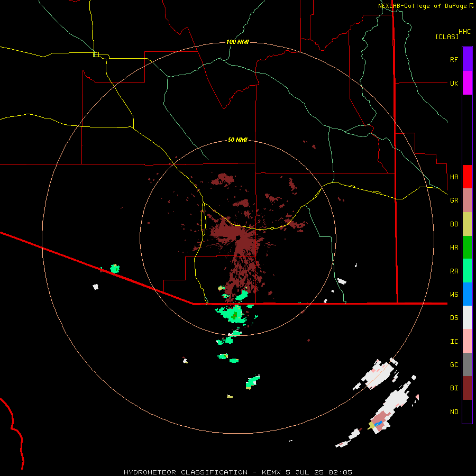Click the ND black legend swatch

point(467,411)
